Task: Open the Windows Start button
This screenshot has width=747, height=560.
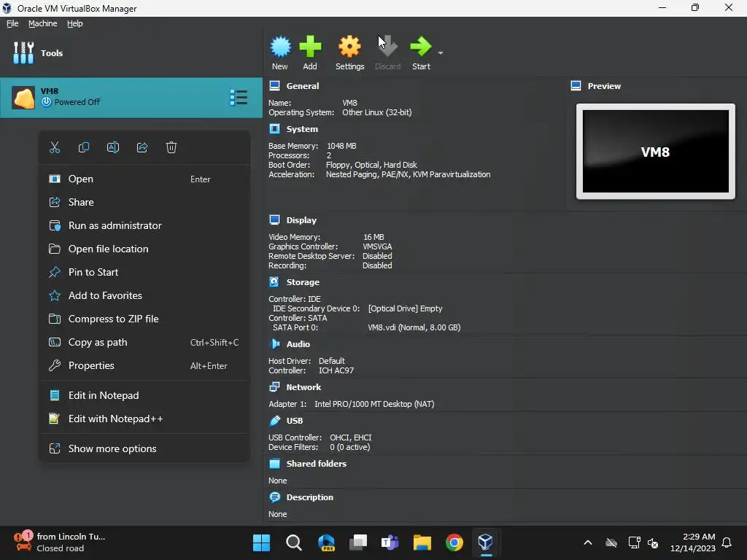Action: pos(262,542)
